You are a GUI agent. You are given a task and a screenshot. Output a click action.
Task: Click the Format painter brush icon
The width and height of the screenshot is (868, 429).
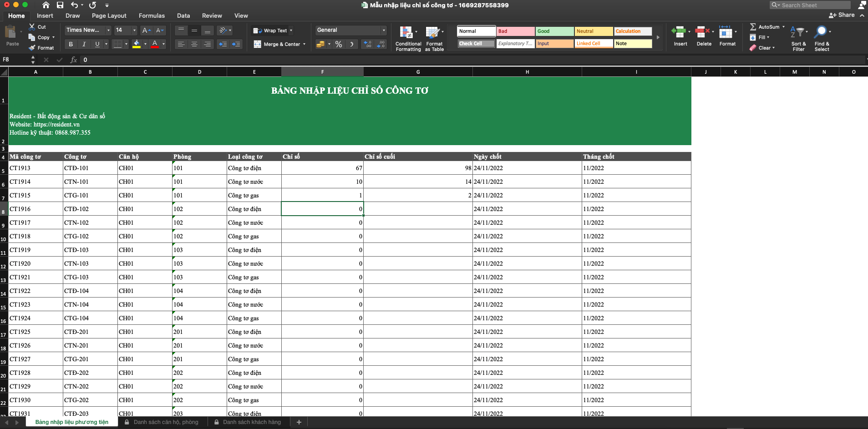tap(32, 48)
